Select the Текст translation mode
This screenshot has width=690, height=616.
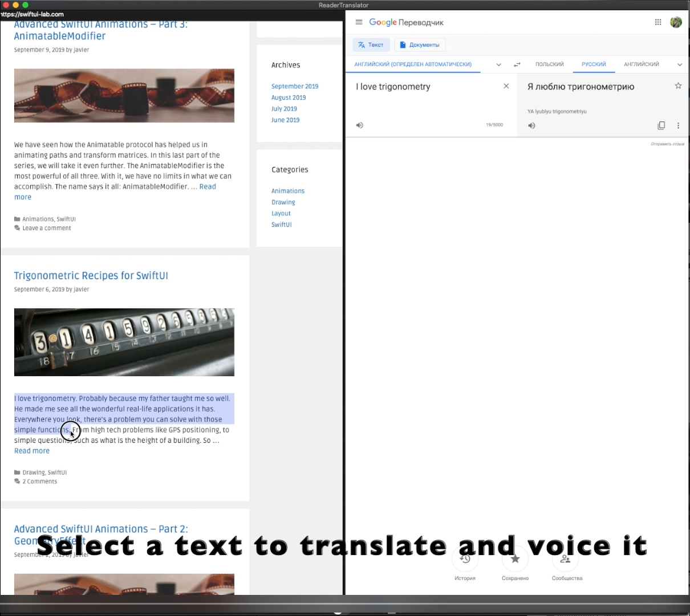pos(371,45)
